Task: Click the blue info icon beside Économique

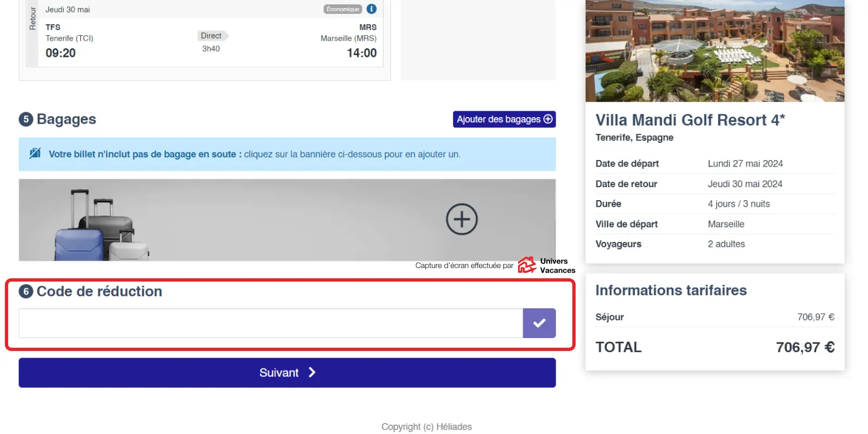Action: (x=371, y=9)
